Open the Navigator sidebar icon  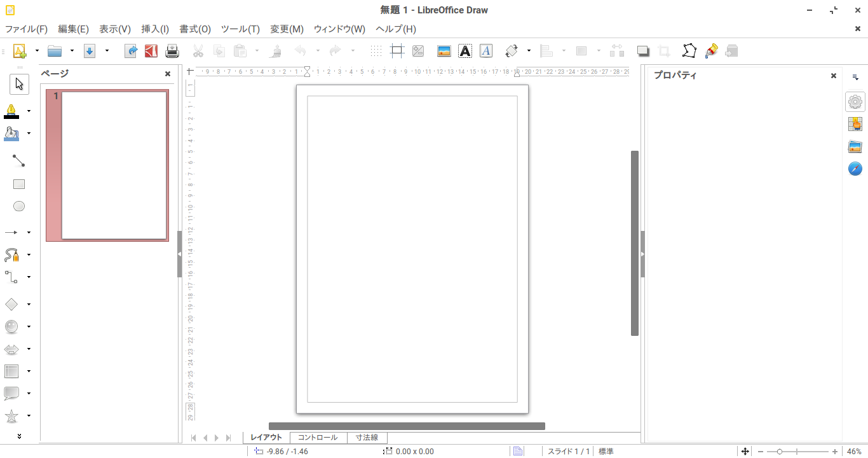[855, 169]
